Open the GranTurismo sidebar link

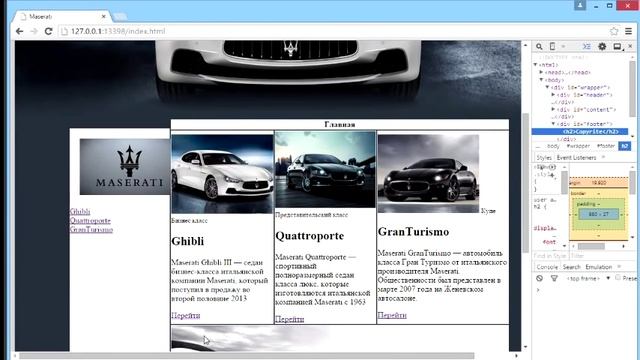[x=91, y=229]
